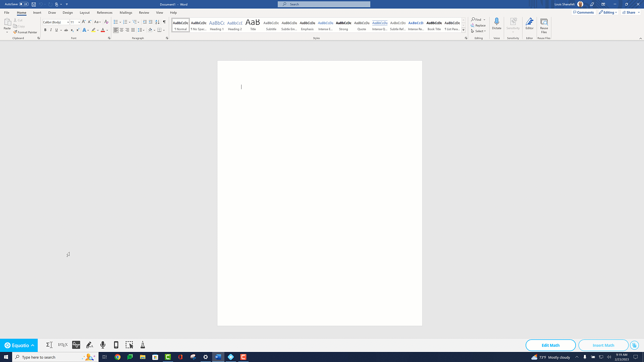Open the Editing mode dropdown
The height and width of the screenshot is (362, 644).
(608, 12)
